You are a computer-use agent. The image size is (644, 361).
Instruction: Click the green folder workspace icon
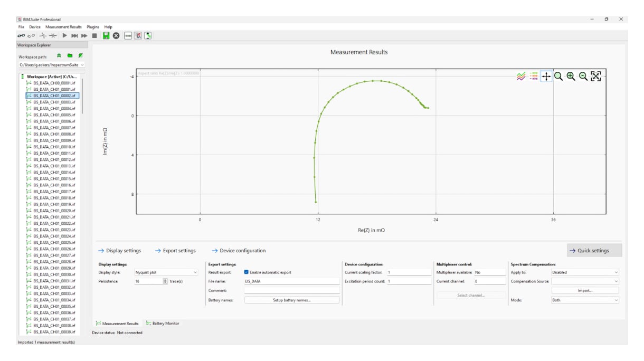(x=70, y=55)
